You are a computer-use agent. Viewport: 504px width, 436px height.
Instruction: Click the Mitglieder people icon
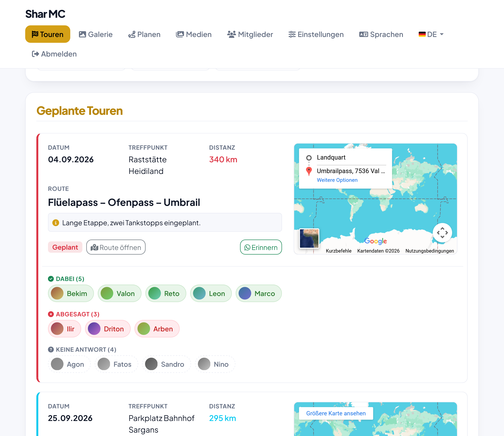tap(231, 34)
